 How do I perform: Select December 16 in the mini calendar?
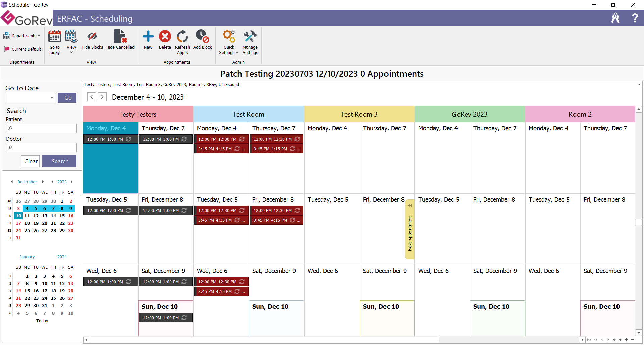[71, 216]
